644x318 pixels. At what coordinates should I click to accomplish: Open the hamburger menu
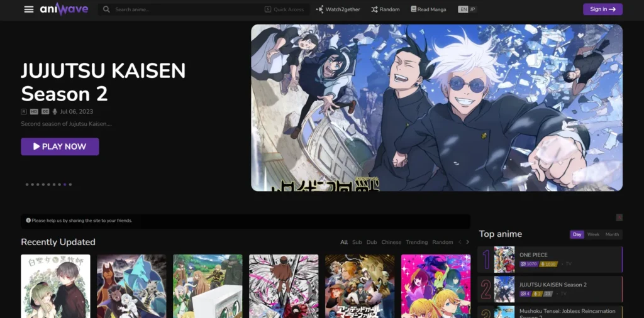pyautogui.click(x=29, y=9)
